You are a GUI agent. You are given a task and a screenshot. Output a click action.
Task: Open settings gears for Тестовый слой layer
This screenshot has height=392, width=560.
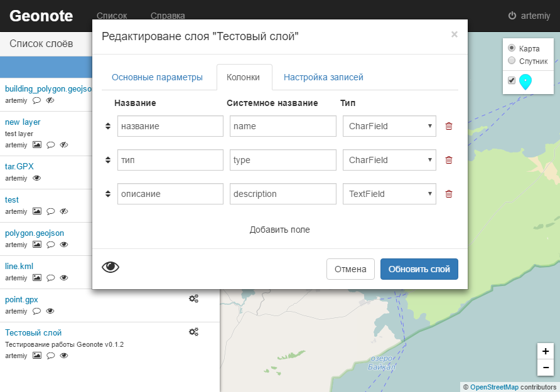193,332
